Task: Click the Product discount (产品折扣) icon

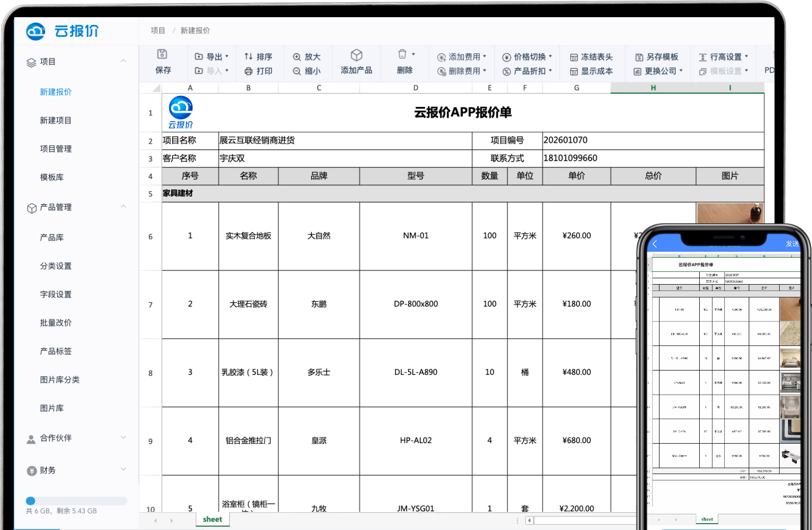Action: point(507,72)
